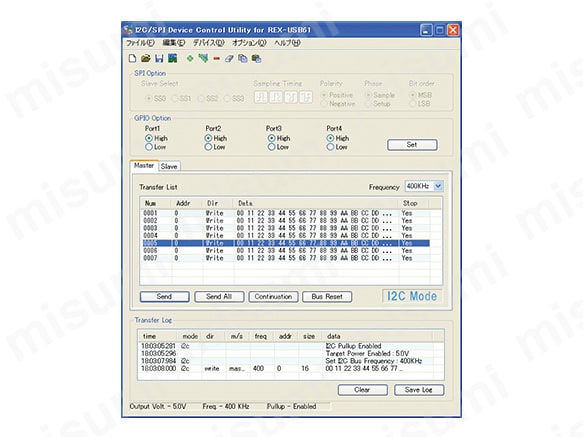Select transfer row 0006
583x437 pixels.
pyautogui.click(x=286, y=250)
